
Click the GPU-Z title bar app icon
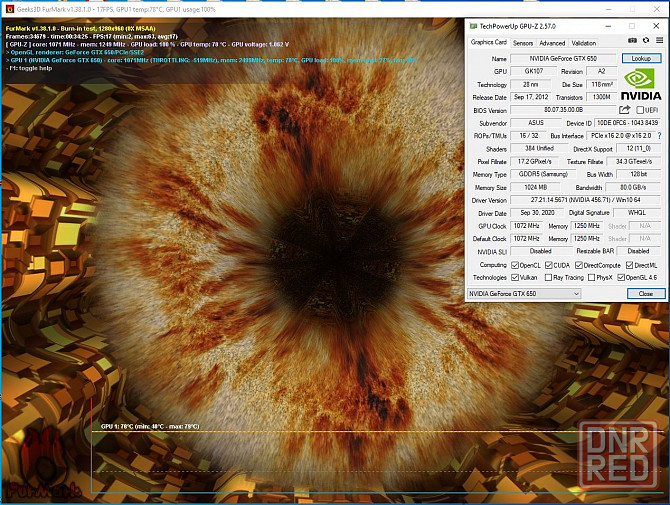coord(473,24)
